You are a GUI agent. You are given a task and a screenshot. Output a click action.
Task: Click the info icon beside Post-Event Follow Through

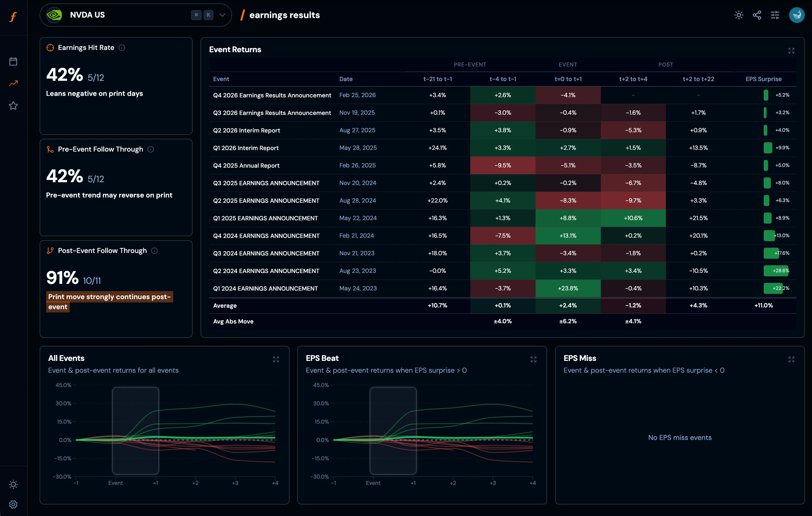154,250
